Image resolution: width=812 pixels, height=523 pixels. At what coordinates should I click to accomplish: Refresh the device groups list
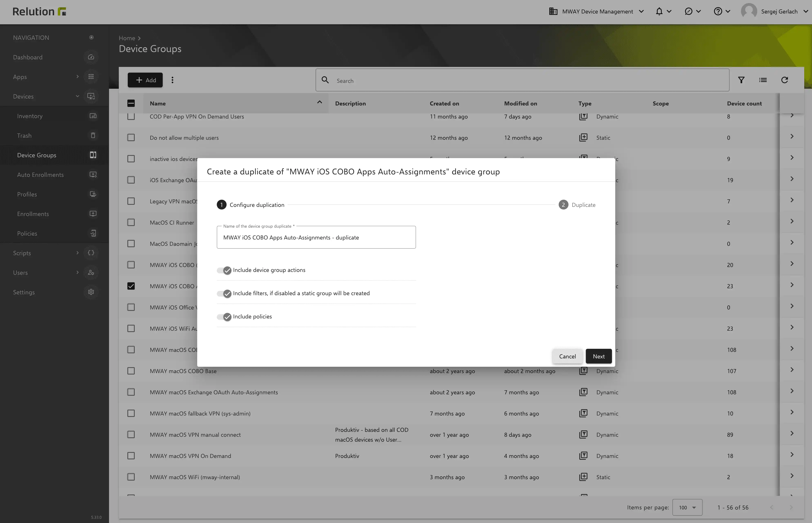[784, 80]
